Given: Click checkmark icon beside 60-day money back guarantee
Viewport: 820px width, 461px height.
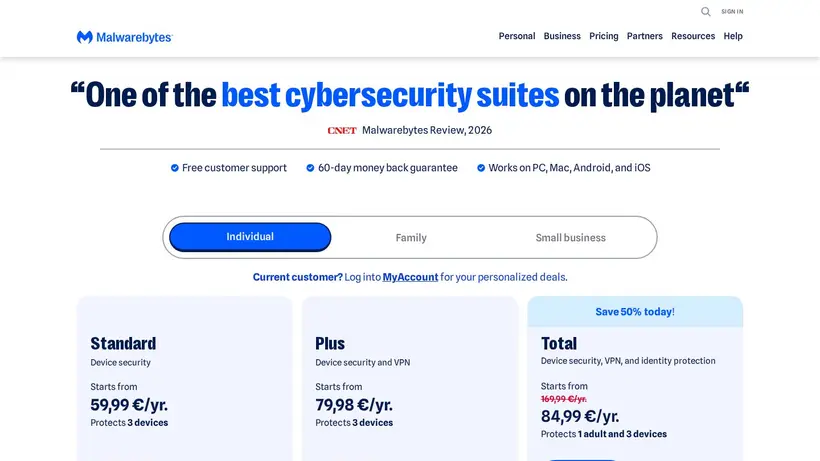Looking at the screenshot, I should (x=310, y=168).
